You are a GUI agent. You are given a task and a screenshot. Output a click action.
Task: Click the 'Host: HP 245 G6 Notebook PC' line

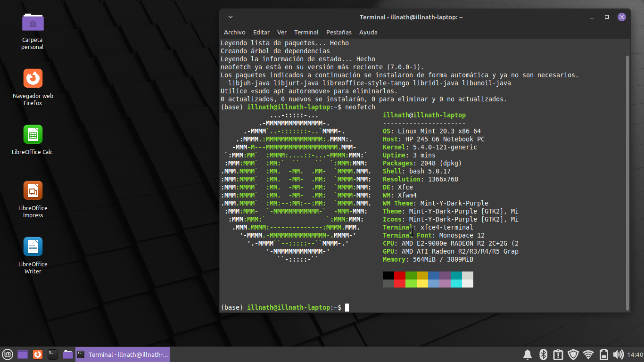point(434,139)
